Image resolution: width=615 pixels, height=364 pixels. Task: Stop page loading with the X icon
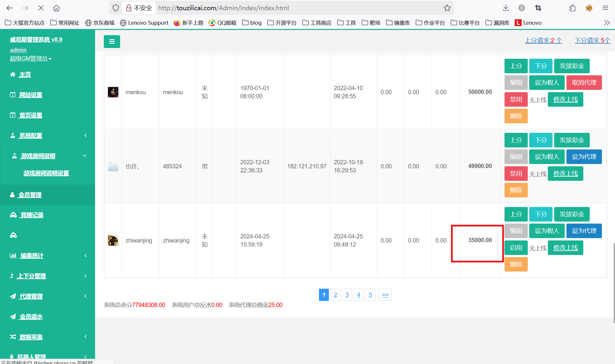click(41, 8)
